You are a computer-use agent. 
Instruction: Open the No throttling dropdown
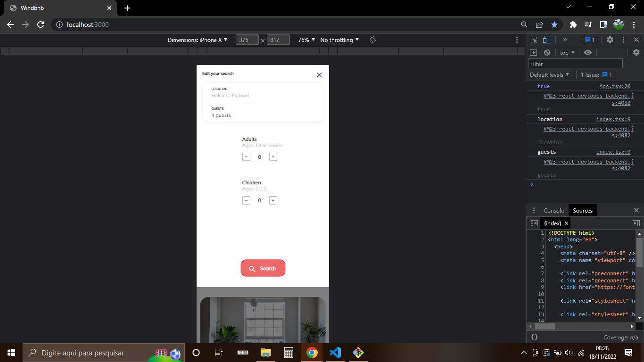point(339,40)
